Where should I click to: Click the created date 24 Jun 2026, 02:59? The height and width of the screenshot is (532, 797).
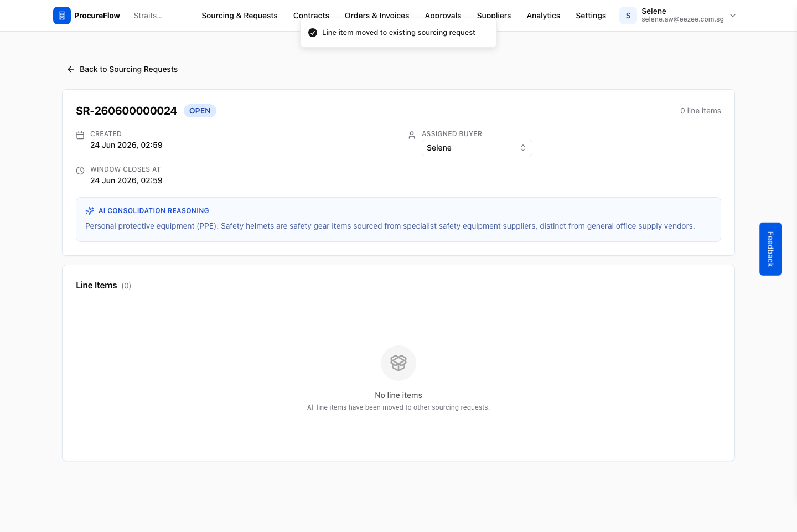[x=126, y=145]
